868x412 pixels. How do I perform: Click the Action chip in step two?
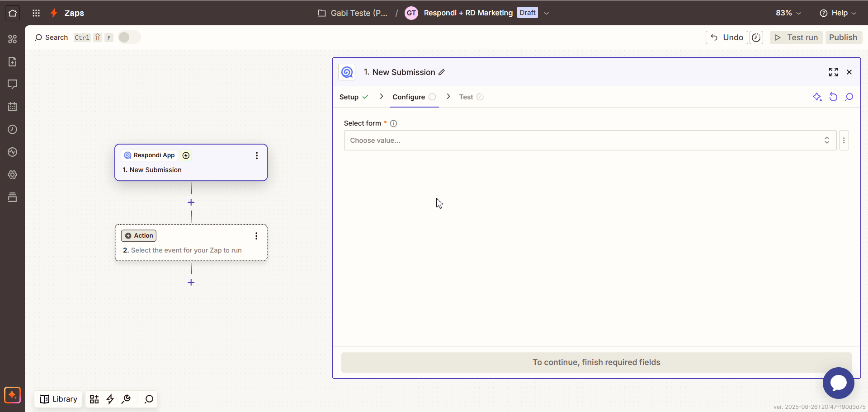pos(139,236)
